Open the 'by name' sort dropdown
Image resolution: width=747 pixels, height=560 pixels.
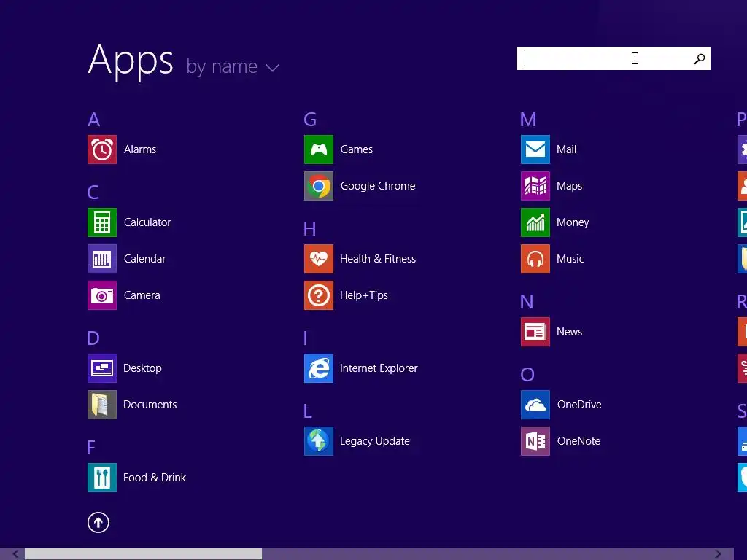233,66
